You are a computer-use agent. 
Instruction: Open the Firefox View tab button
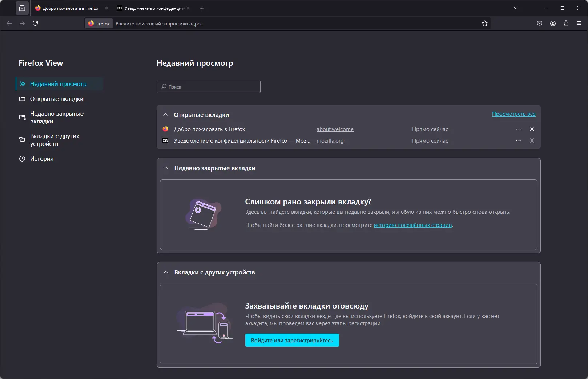pyautogui.click(x=22, y=8)
